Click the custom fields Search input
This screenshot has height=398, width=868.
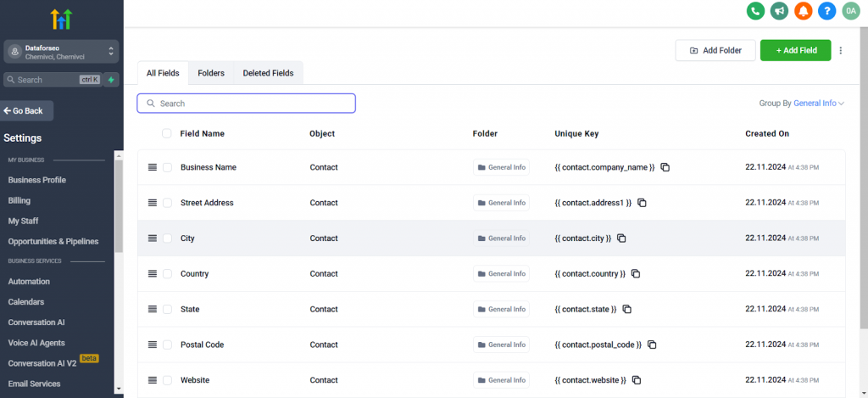[247, 104]
